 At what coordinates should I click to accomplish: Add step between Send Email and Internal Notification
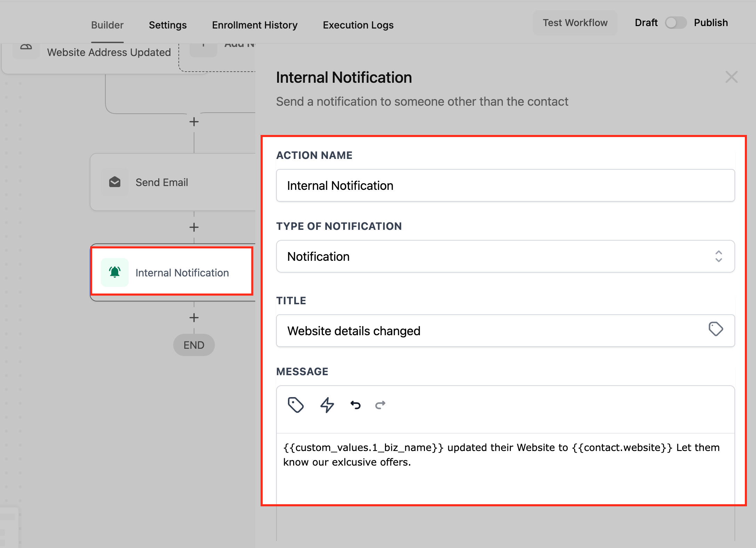click(x=194, y=227)
